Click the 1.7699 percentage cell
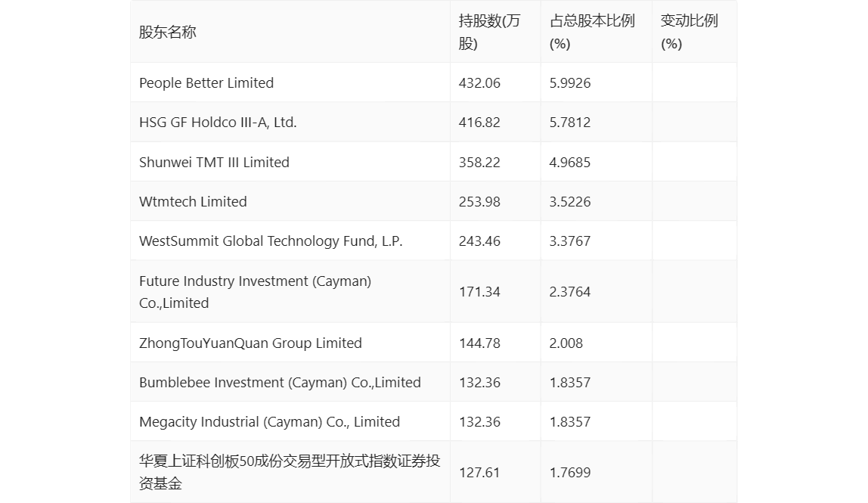 click(x=570, y=473)
